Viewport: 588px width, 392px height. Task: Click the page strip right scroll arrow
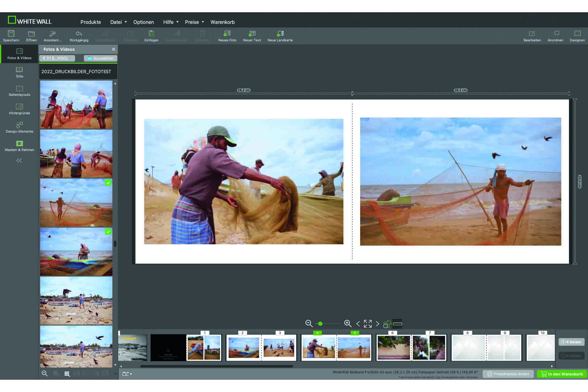pyautogui.click(x=552, y=366)
